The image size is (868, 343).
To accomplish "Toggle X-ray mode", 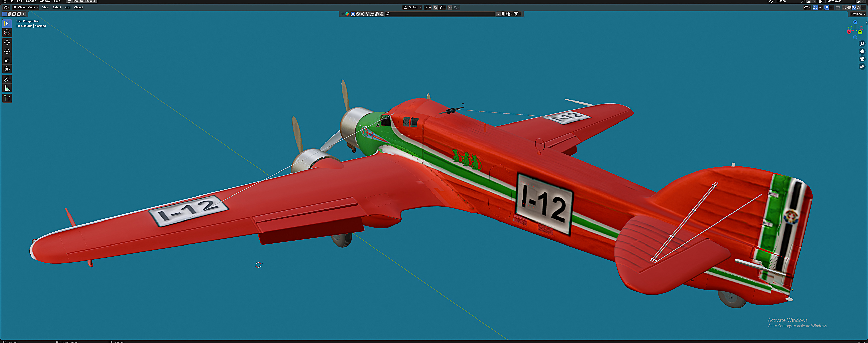I will point(838,7).
